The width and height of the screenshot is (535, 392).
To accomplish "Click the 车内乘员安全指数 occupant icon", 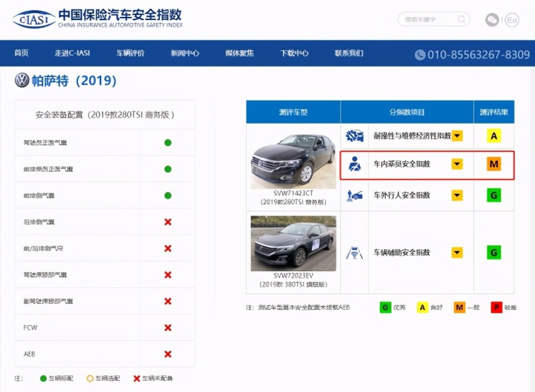I will (355, 164).
